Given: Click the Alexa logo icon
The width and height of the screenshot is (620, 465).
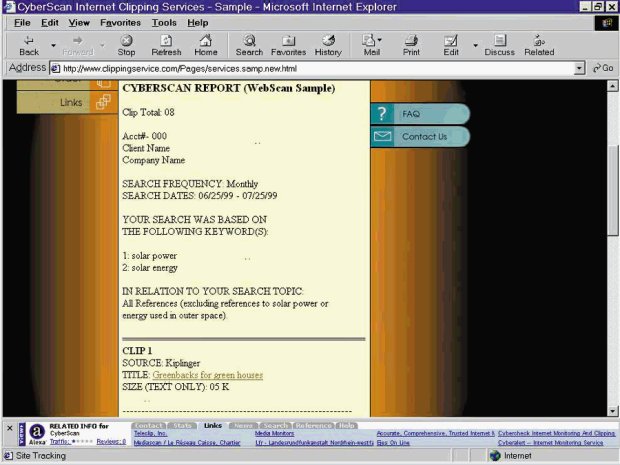Looking at the screenshot, I should [37, 432].
